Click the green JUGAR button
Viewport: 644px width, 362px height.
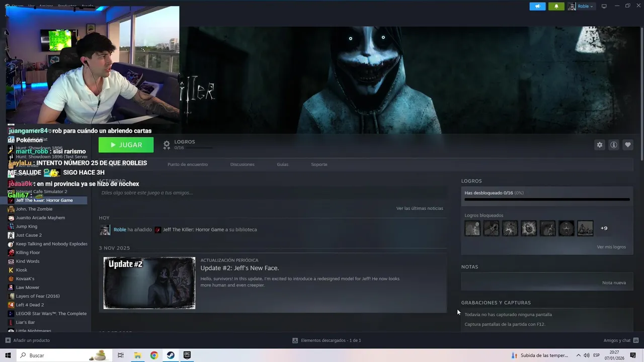tap(126, 145)
